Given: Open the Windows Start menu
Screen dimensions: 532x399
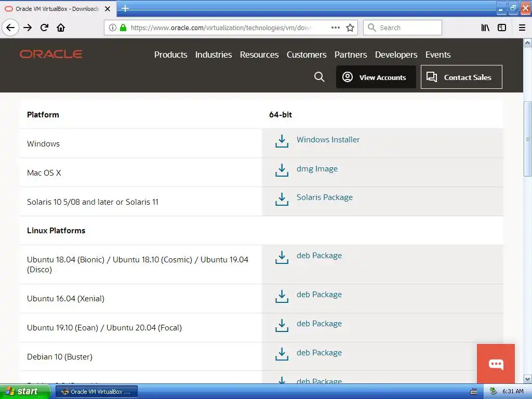Looking at the screenshot, I should click(x=25, y=392).
